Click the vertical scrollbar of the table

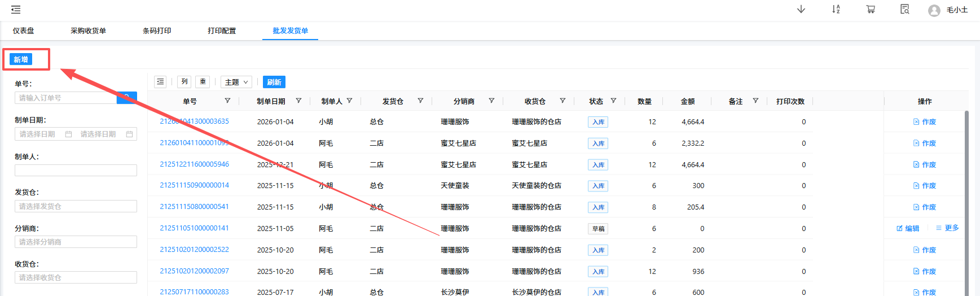[x=966, y=203]
